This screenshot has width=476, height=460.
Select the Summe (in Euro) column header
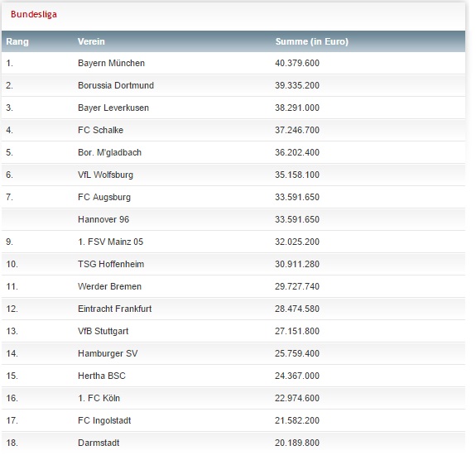[312, 41]
